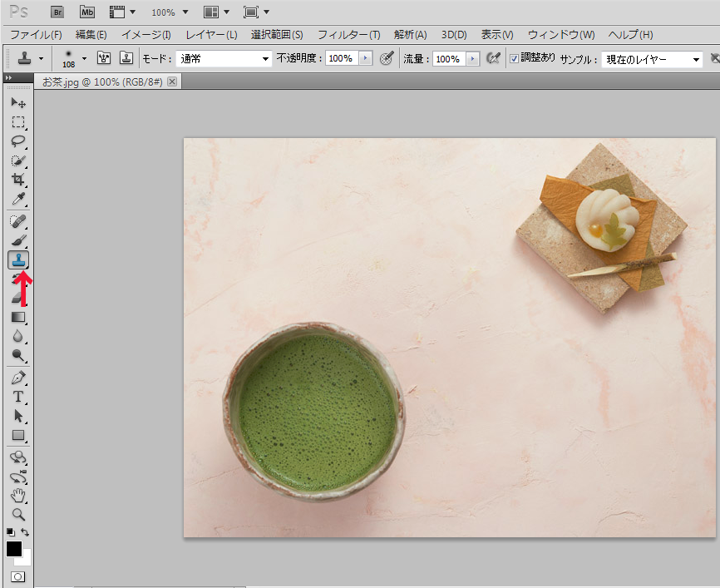Click the black foreground color swatch
This screenshot has width=720, height=588.
point(14,548)
